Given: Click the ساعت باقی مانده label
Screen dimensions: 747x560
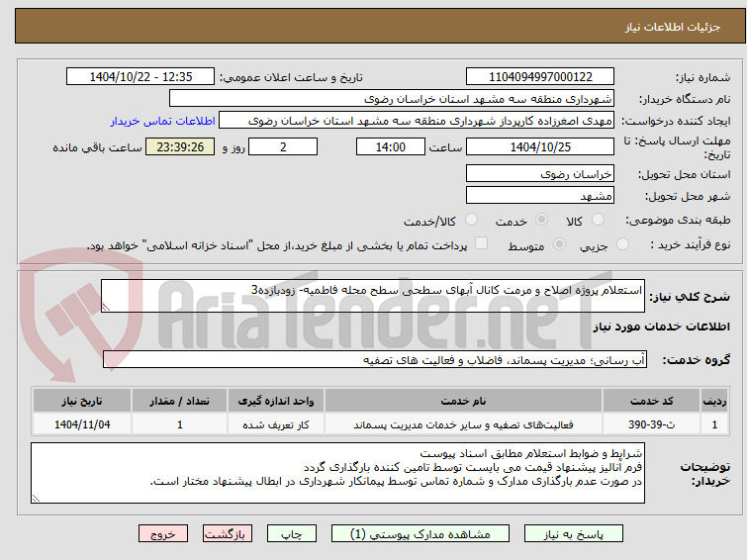Looking at the screenshot, I should coord(97,147).
